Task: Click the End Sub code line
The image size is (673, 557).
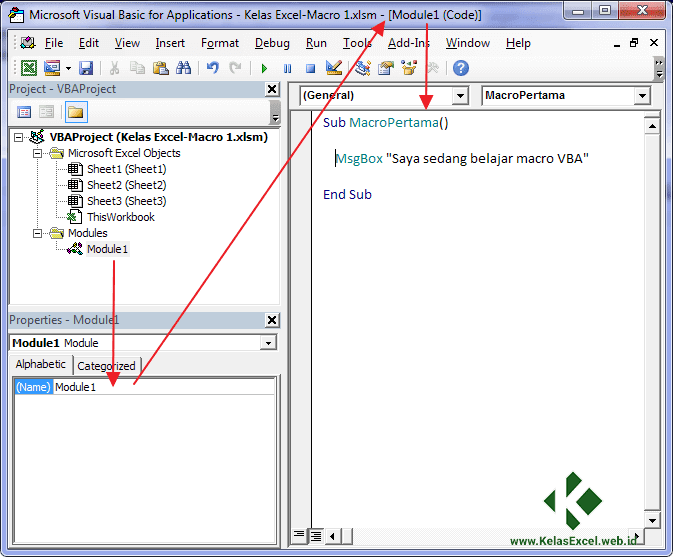Action: coord(347,195)
